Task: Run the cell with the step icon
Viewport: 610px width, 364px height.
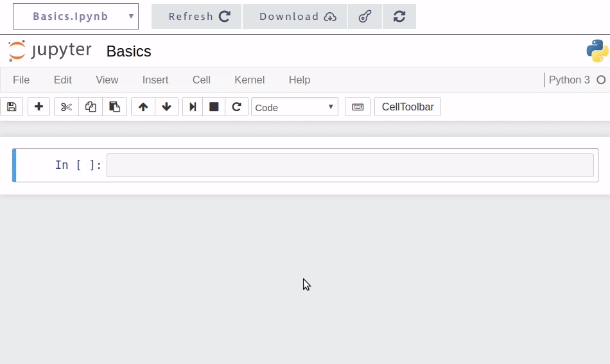Action: 192,107
